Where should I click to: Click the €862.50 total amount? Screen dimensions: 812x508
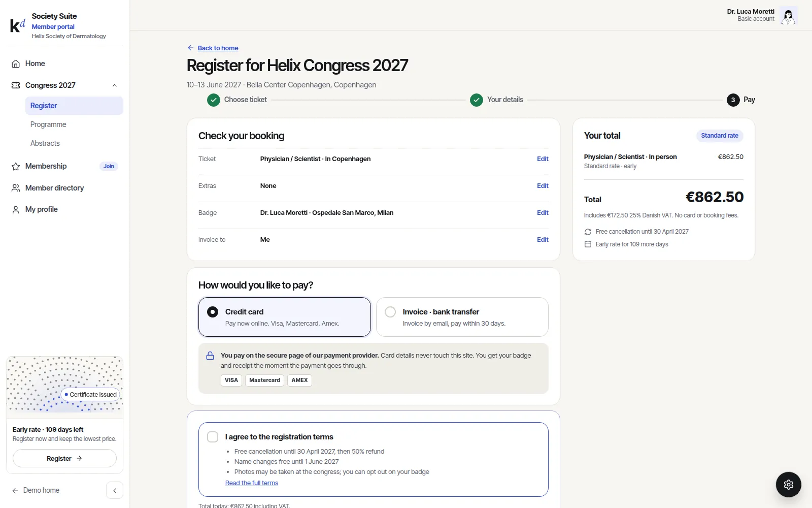click(x=715, y=197)
